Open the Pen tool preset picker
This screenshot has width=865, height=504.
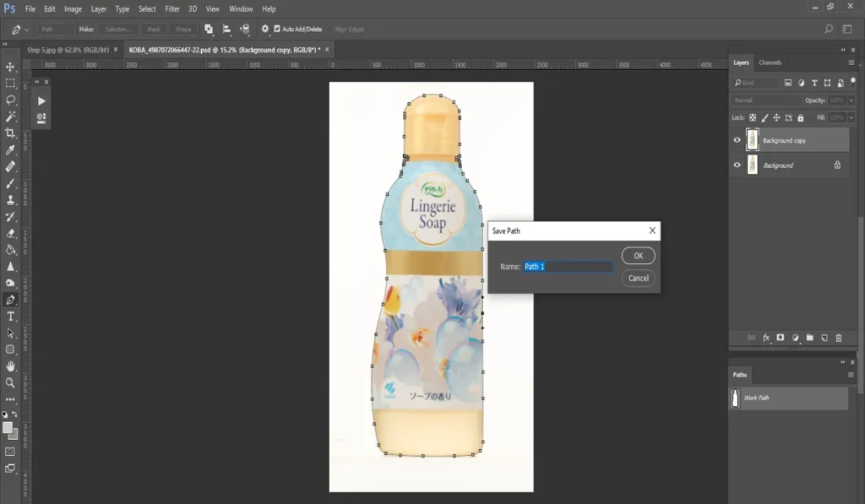(x=19, y=30)
